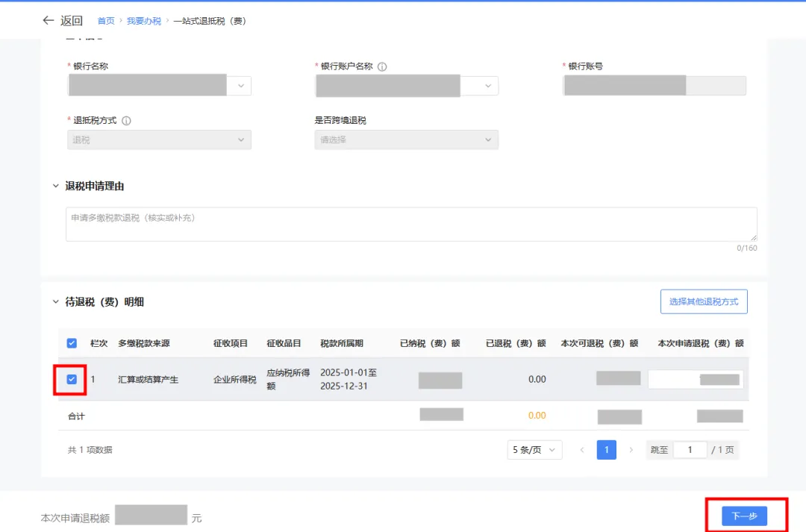This screenshot has height=532, width=806.
Task: Click the 多缴税款来源 column header
Action: [144, 343]
